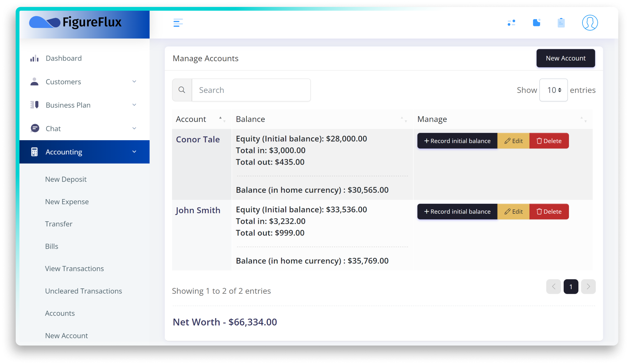Go to Uncleared Transactions page

[x=83, y=291]
